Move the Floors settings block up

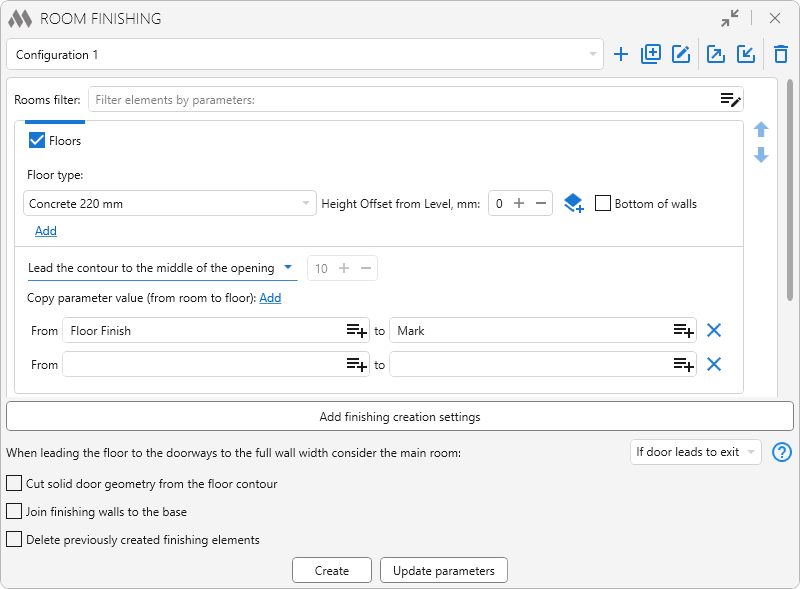[x=761, y=129]
